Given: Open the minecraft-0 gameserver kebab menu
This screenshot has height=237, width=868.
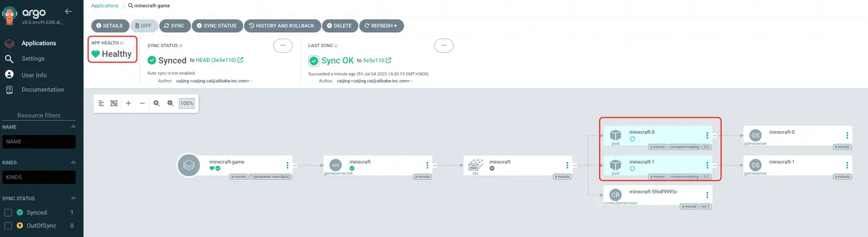Looking at the screenshot, I should (848, 135).
